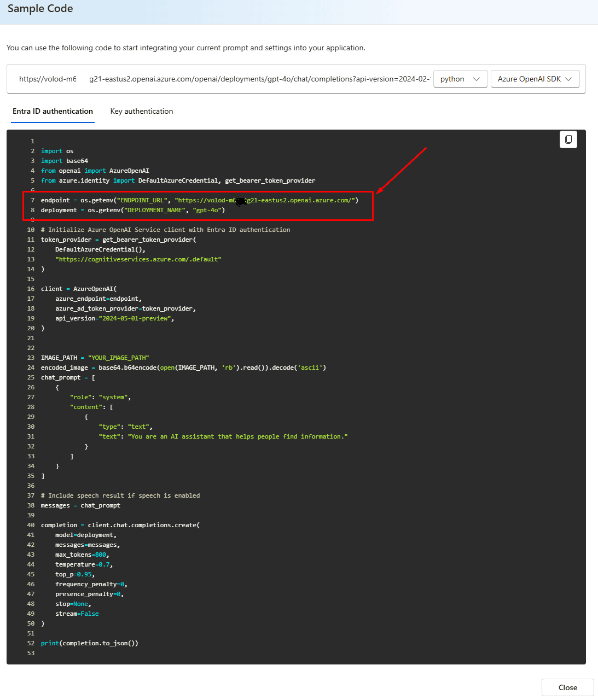This screenshot has height=700, width=598.
Task: Click the 'import os' line
Action: tap(57, 151)
